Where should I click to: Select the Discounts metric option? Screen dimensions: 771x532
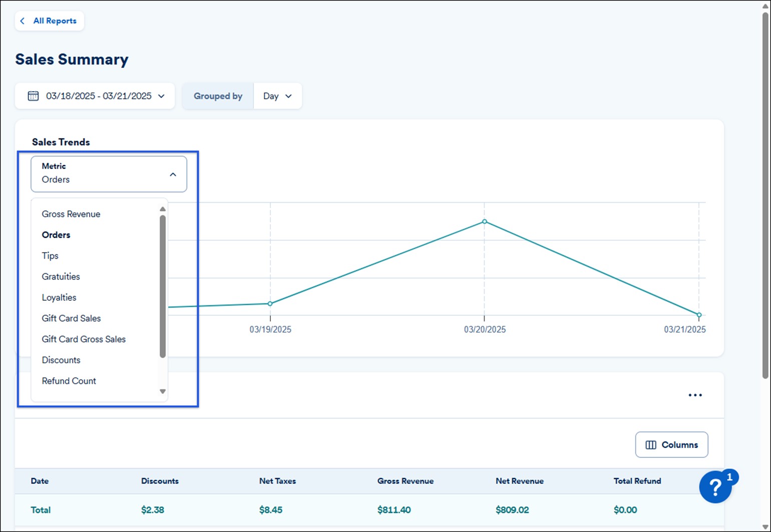61,360
